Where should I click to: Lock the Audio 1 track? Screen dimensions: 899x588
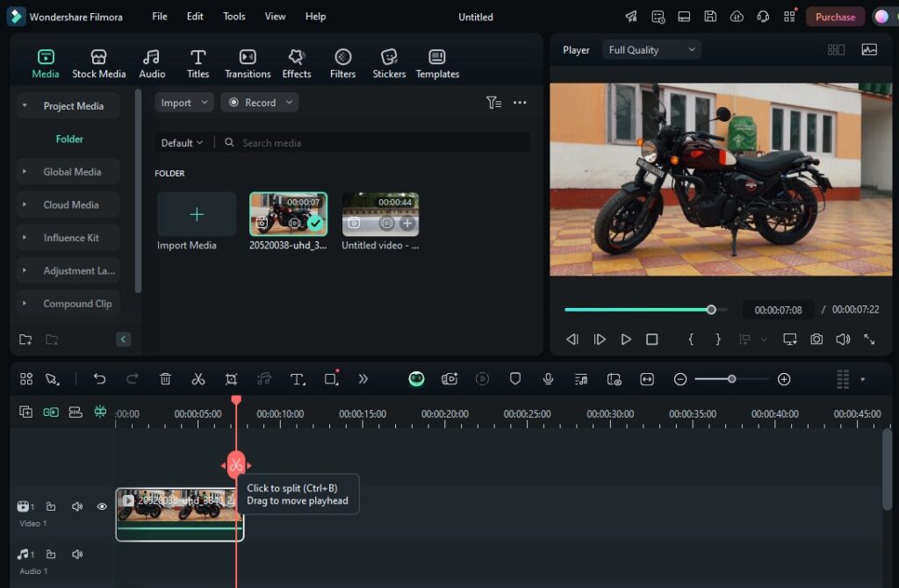51,555
